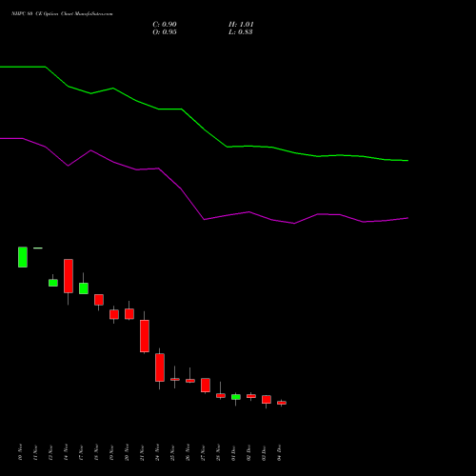Click the green candlestick for 01 Dec
The height and width of the screenshot is (476, 476).
(236, 397)
